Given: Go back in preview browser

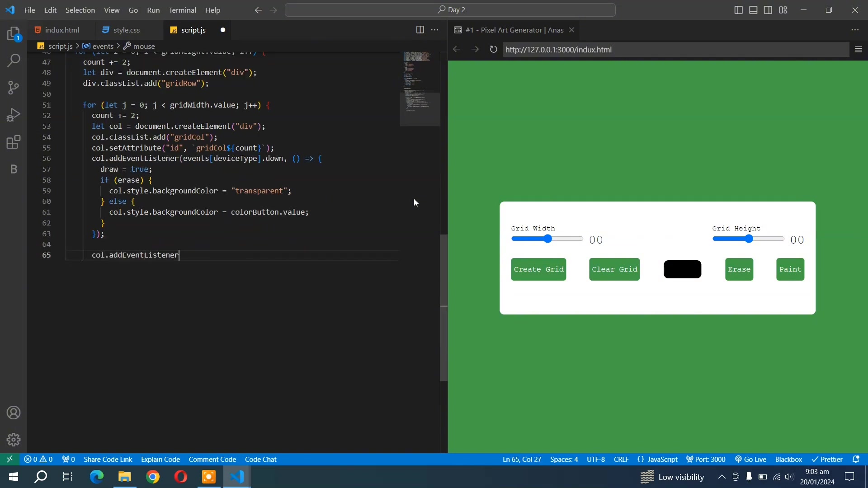Looking at the screenshot, I should pos(457,49).
